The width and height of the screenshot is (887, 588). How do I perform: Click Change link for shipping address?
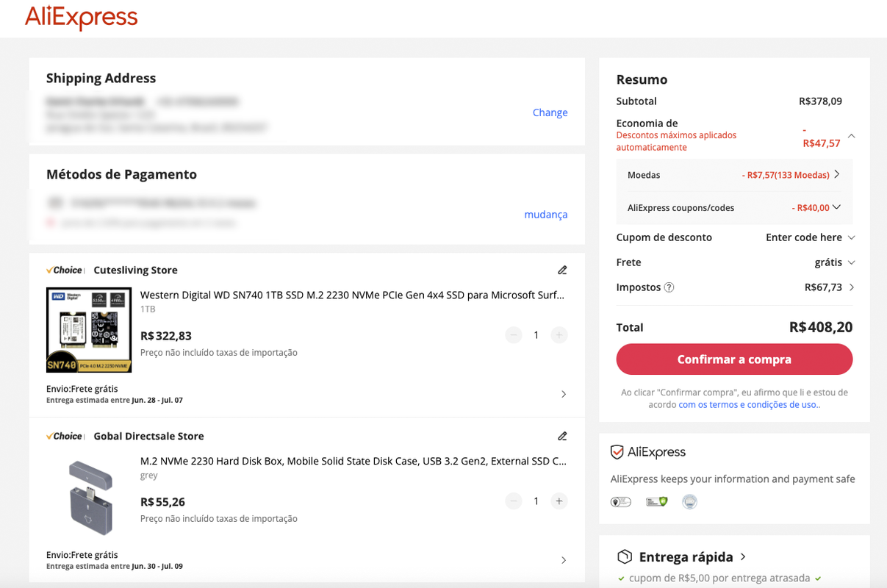pos(550,112)
